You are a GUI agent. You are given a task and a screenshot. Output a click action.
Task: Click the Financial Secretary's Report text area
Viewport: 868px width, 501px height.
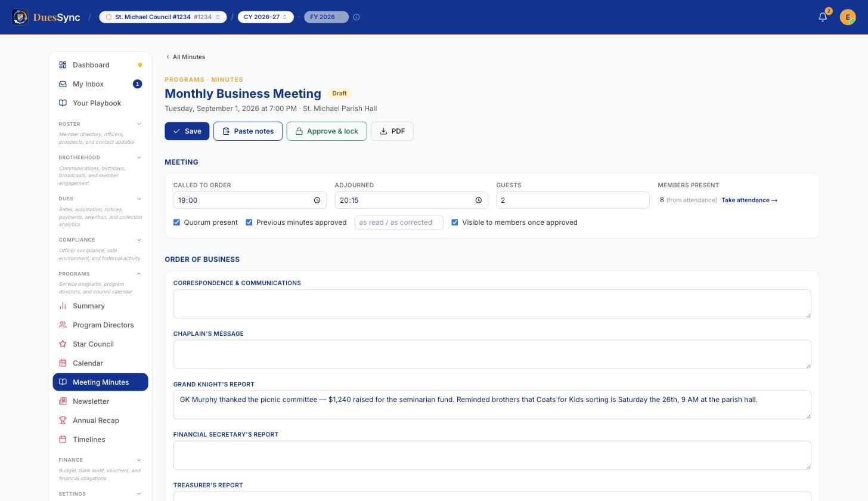coord(492,455)
